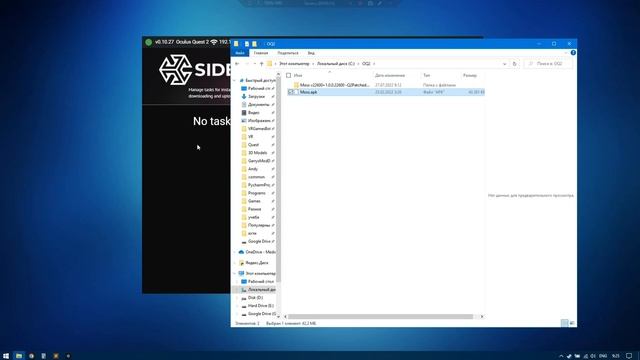The height and width of the screenshot is (360, 640).
Task: Go back in File Explorer navigation
Action: pos(237,64)
